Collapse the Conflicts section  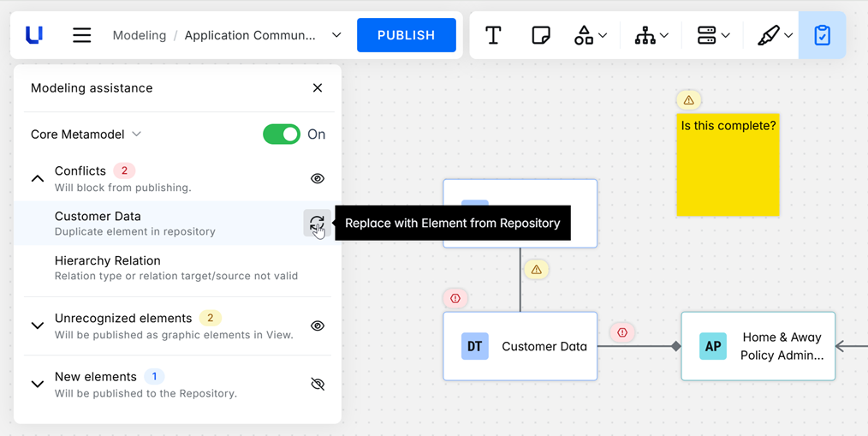[x=37, y=178]
